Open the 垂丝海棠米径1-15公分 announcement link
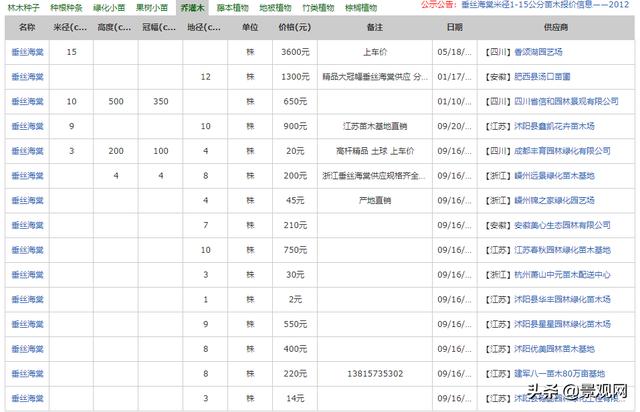The width and height of the screenshot is (640, 412). click(545, 5)
